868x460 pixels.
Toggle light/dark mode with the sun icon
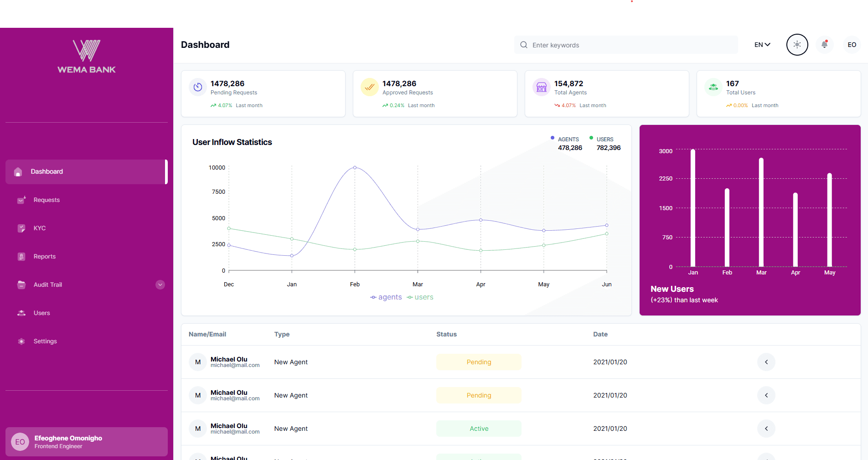tap(797, 44)
